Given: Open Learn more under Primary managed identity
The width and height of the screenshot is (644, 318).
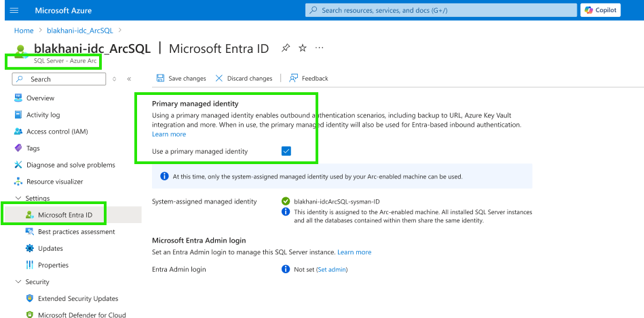Looking at the screenshot, I should (169, 134).
